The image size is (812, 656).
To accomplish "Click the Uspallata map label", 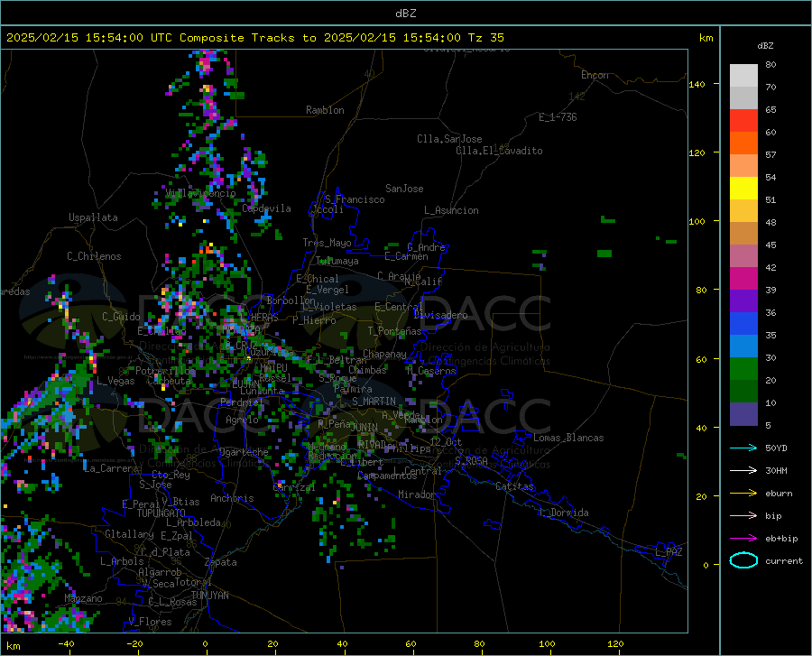I will click(x=93, y=217).
